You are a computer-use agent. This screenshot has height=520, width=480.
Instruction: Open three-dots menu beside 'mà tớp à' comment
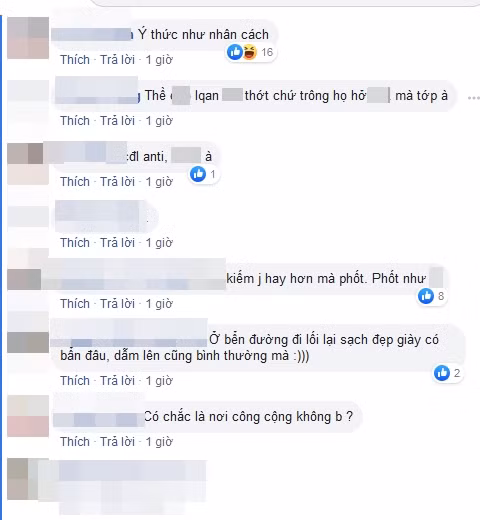pyautogui.click(x=473, y=98)
